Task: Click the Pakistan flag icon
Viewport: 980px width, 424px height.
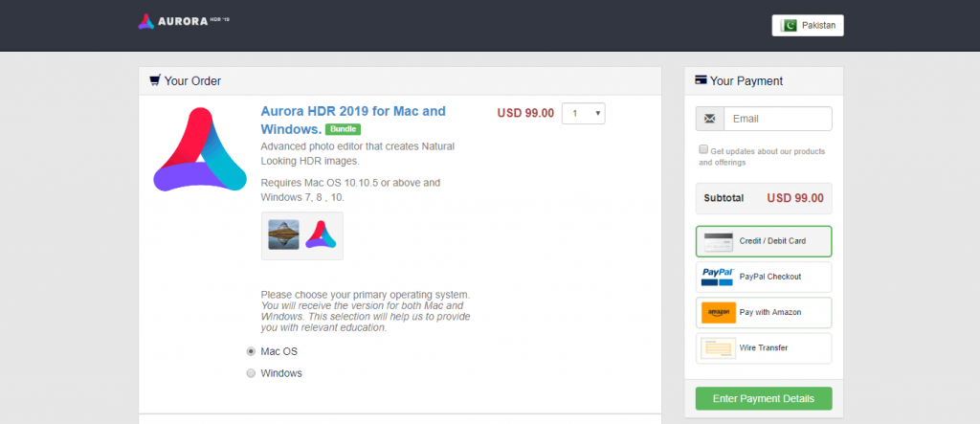Action: [789, 26]
